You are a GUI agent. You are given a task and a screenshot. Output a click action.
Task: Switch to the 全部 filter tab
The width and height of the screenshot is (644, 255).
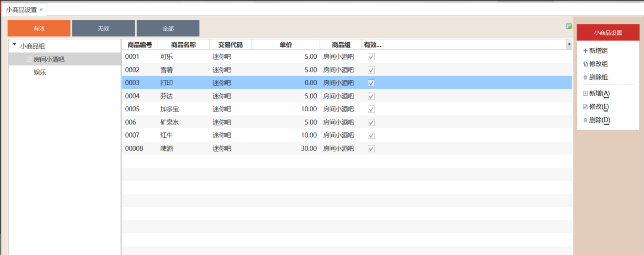click(x=168, y=28)
